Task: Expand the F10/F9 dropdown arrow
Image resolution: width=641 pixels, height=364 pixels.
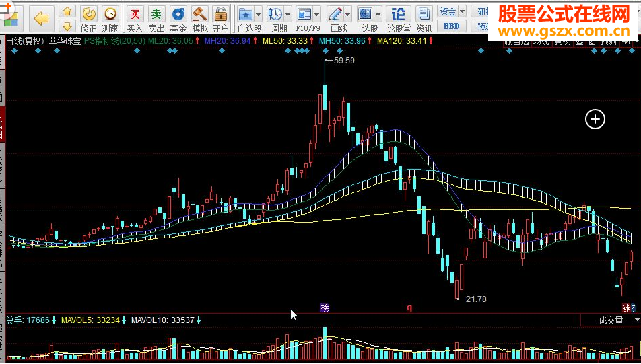Action: click(317, 15)
